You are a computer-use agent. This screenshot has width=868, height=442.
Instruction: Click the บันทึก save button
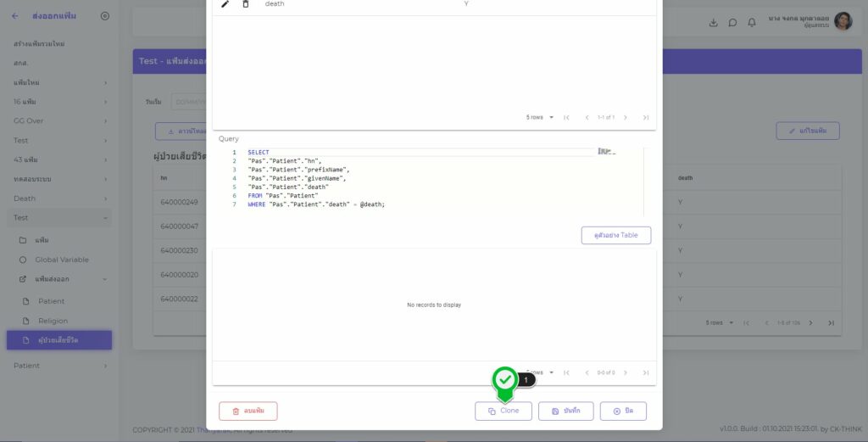(565, 411)
